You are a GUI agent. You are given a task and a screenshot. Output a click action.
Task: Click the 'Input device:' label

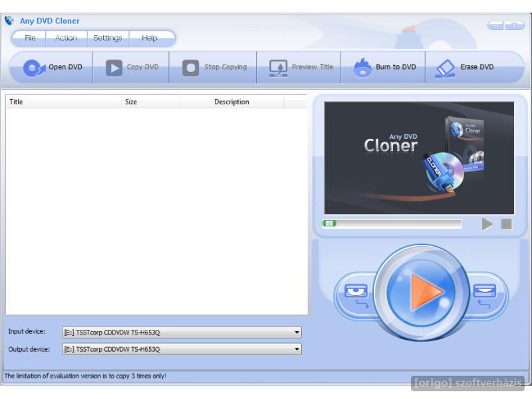[27, 331]
